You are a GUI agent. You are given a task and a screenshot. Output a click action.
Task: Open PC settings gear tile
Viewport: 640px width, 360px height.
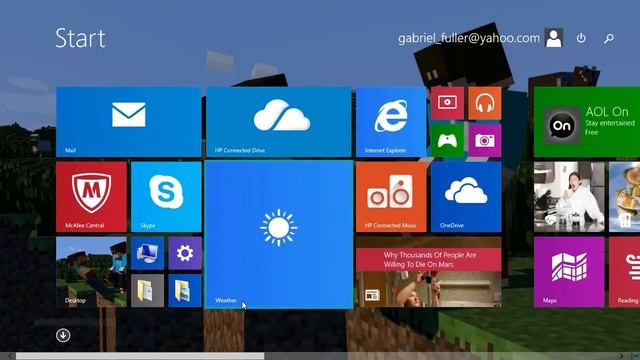tap(185, 253)
